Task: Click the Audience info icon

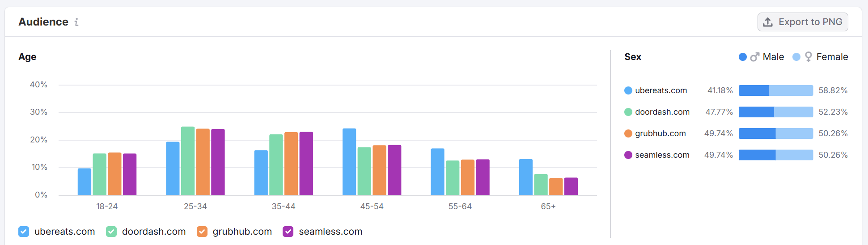Action: coord(76,22)
